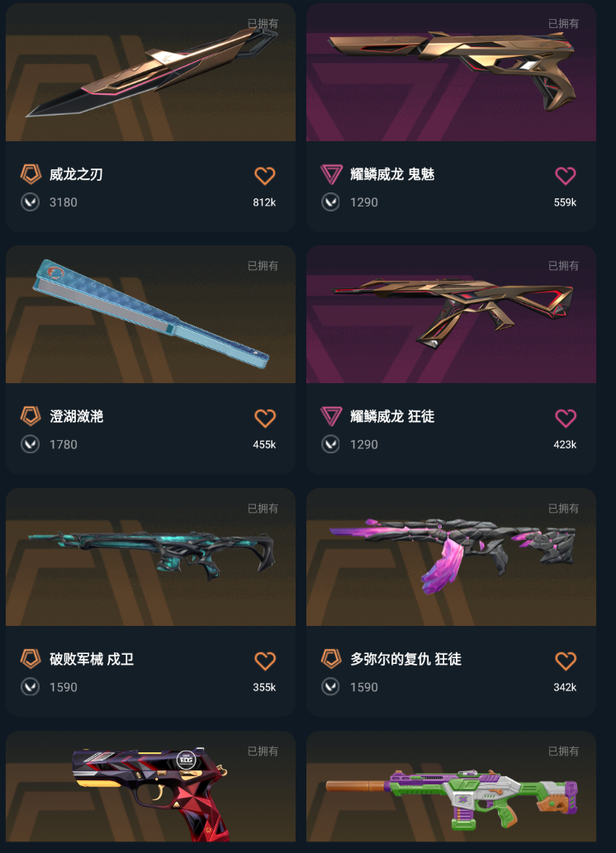Toggle heart on 澄湖潋滟 fan skin
Screen dimensions: 616x853
coord(265,419)
